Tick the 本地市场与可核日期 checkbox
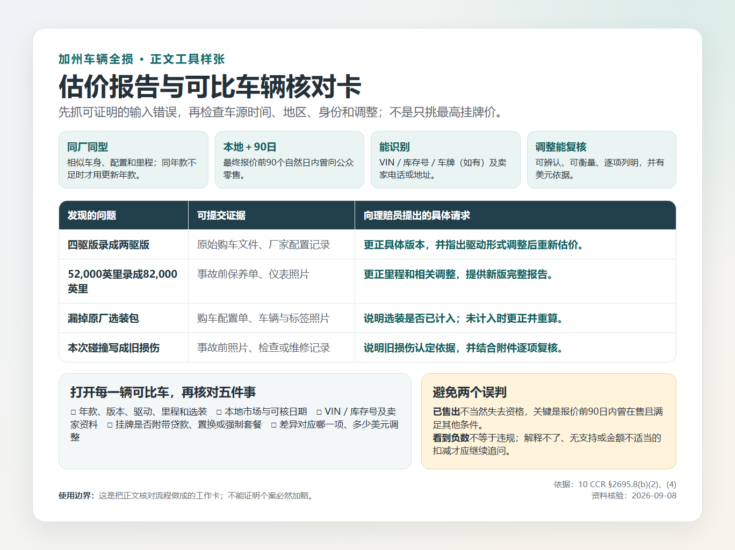This screenshot has height=550, width=735. (219, 413)
